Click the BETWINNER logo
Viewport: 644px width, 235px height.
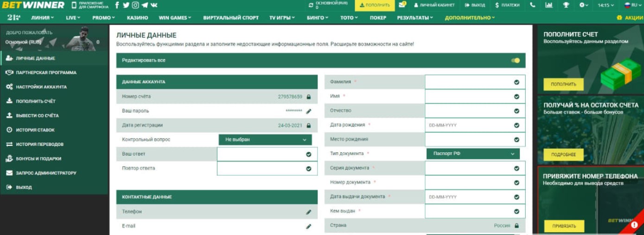click(x=32, y=5)
